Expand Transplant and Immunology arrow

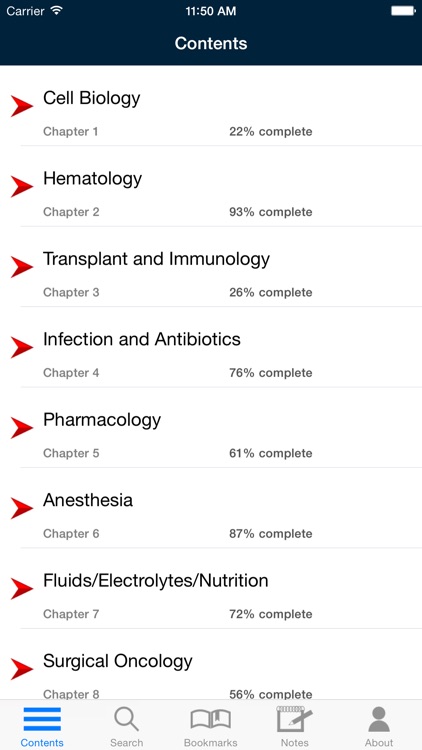[22, 266]
